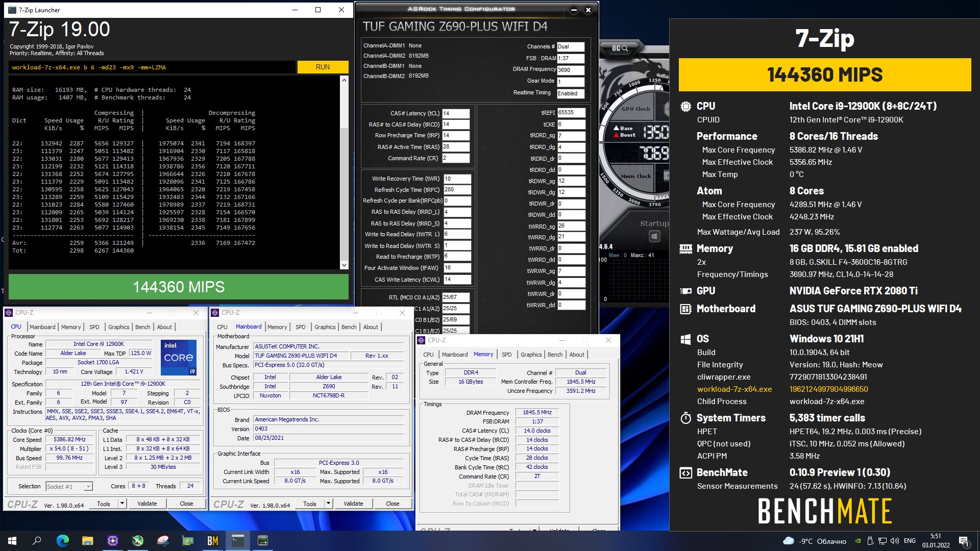
Task: Close ASRock Timing Configurator window
Action: pyautogui.click(x=588, y=10)
